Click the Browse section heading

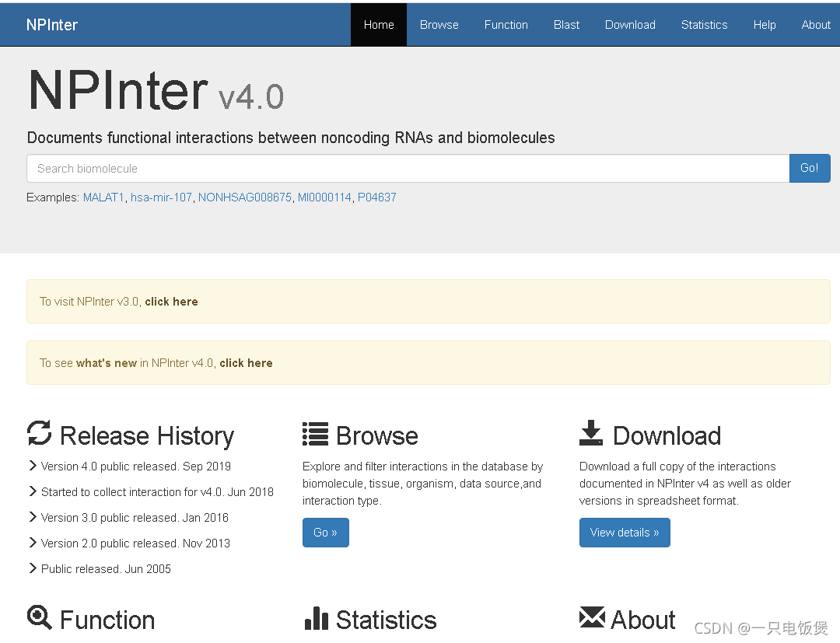click(377, 436)
